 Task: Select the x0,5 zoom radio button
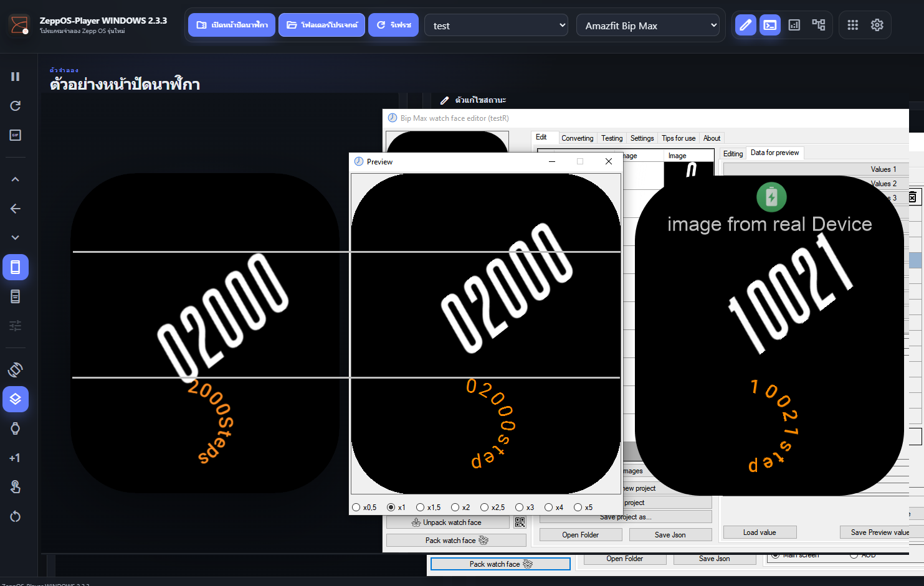[356, 508]
